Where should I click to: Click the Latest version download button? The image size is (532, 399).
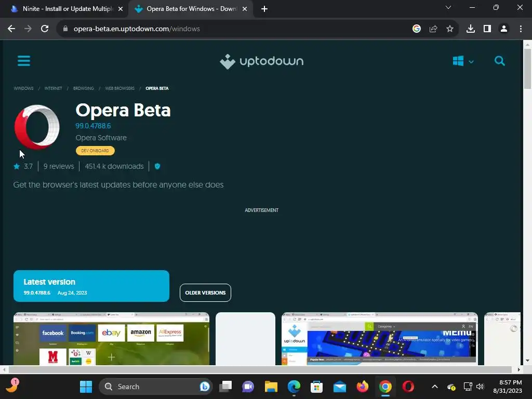[91, 286]
